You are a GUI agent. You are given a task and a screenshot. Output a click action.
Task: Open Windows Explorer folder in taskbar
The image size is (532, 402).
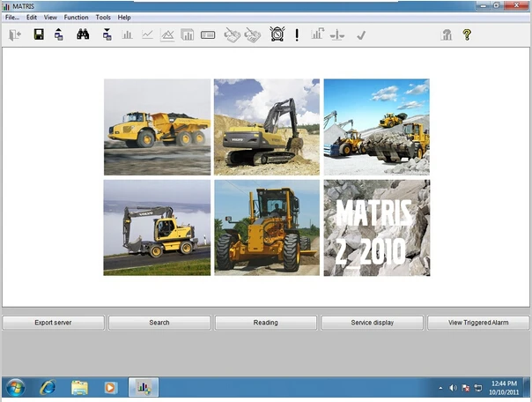(x=79, y=387)
